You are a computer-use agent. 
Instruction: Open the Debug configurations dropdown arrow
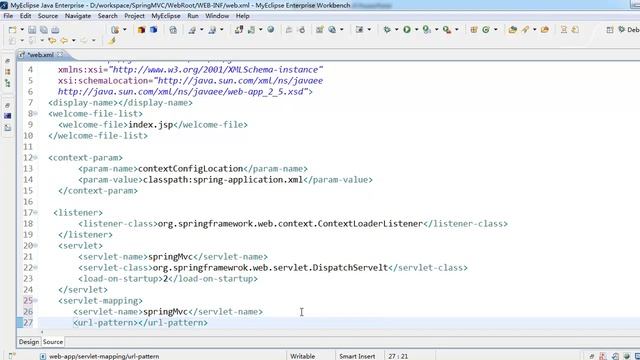(396, 29)
